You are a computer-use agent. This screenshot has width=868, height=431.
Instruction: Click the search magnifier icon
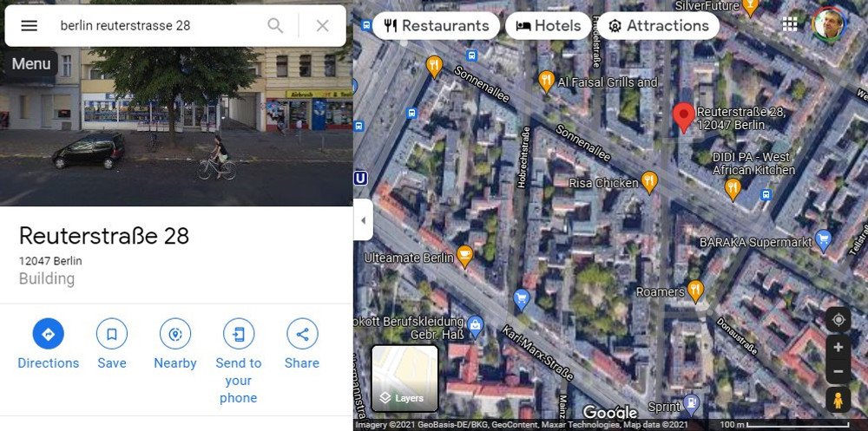click(275, 25)
